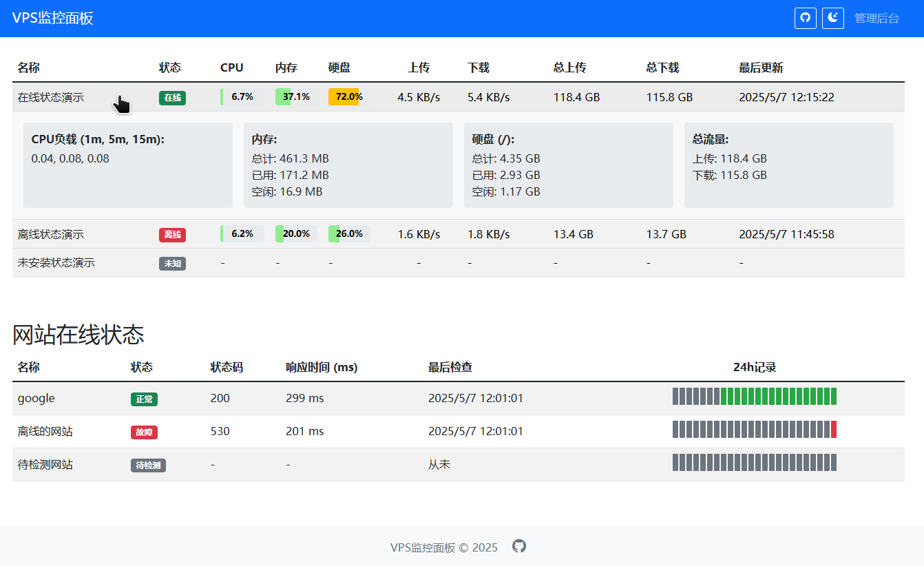This screenshot has height=566, width=924.
Task: Select the 内存 detail card
Action: coord(348,165)
